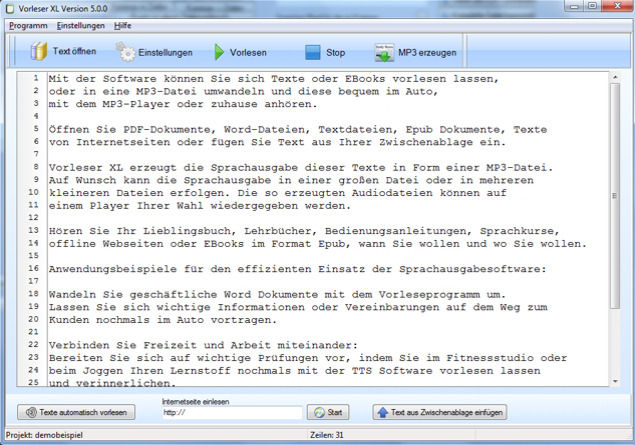Click the Text öffnen toolbar label

tap(75, 51)
